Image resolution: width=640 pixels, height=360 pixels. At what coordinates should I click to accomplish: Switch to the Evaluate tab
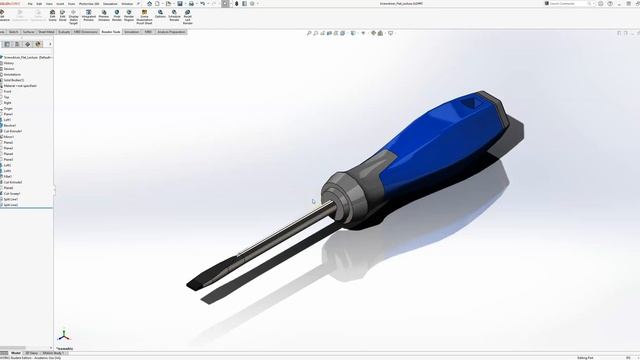(x=64, y=32)
